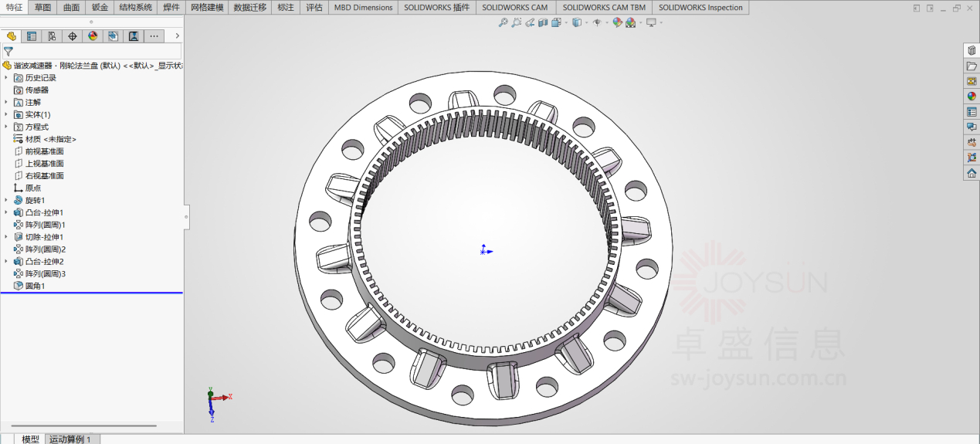Click the feature tree filter input field
980x444 pixels.
coord(97,51)
